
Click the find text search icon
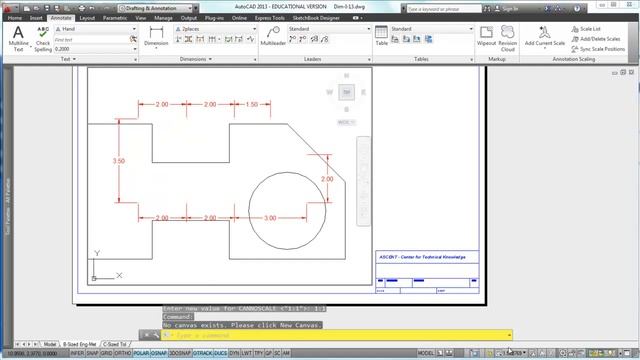tap(133, 39)
